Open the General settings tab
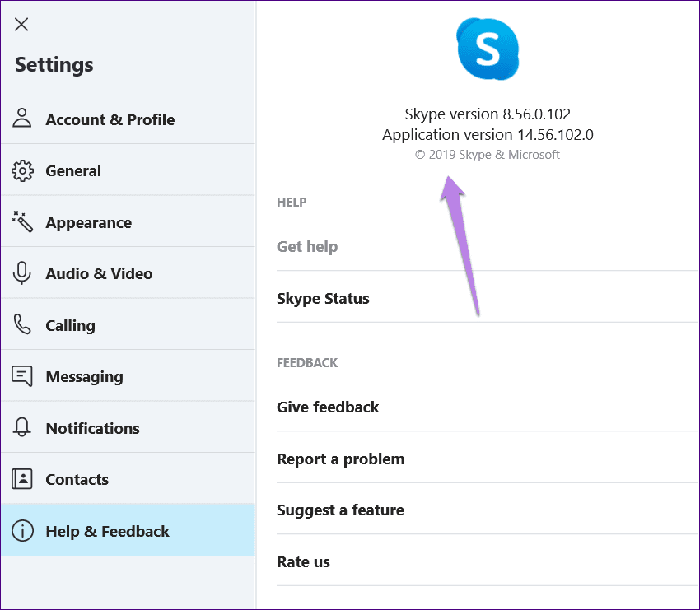The width and height of the screenshot is (700, 610). (73, 171)
